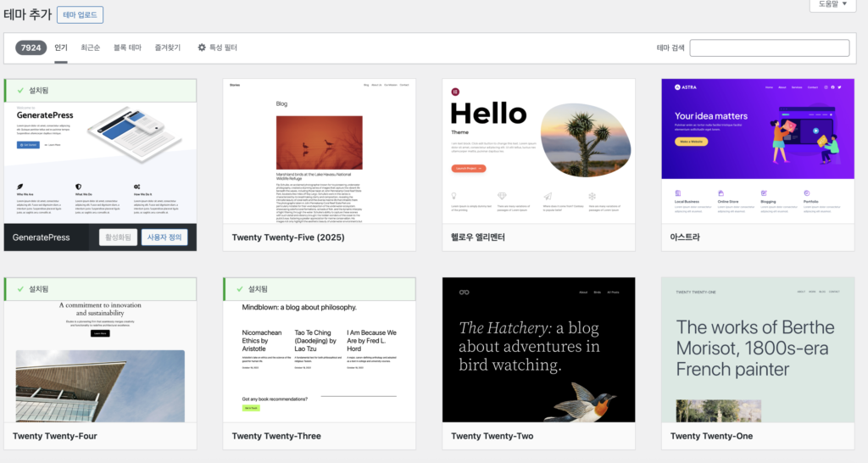Click the Twenty Twenty-Three theme name
868x463 pixels.
click(x=276, y=436)
